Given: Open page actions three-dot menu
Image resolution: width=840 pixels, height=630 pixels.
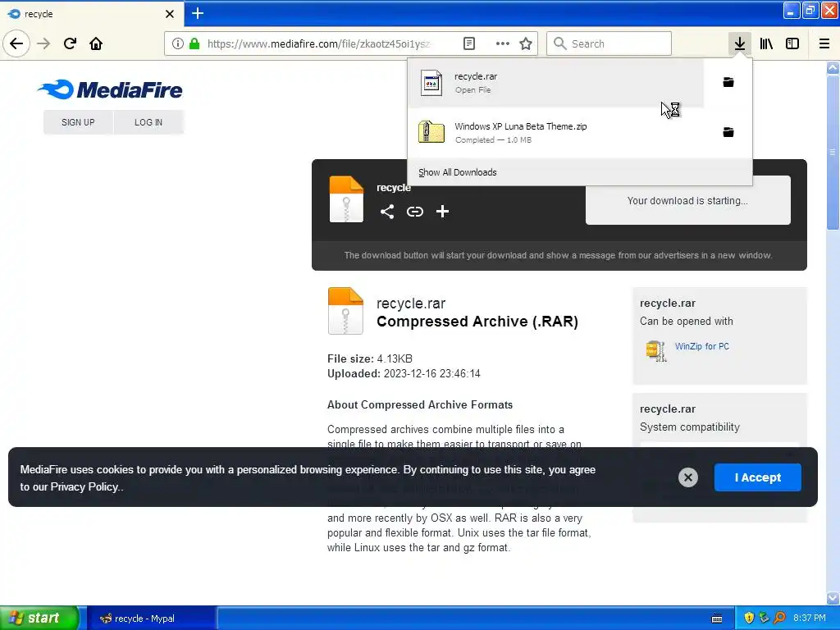Looking at the screenshot, I should [502, 43].
